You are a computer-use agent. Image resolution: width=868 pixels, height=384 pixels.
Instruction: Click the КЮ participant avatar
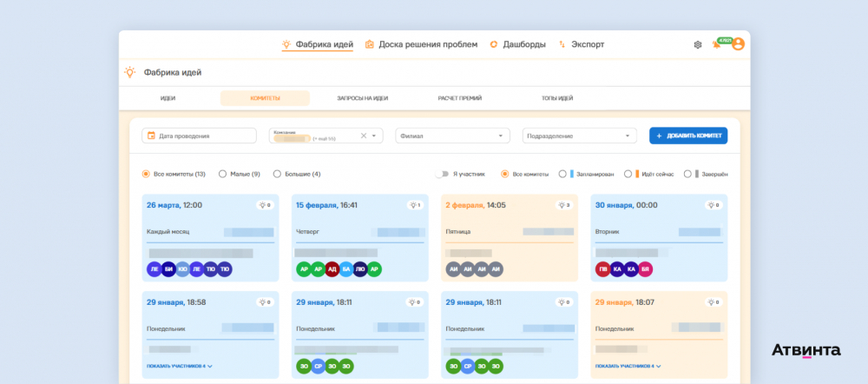tap(182, 269)
